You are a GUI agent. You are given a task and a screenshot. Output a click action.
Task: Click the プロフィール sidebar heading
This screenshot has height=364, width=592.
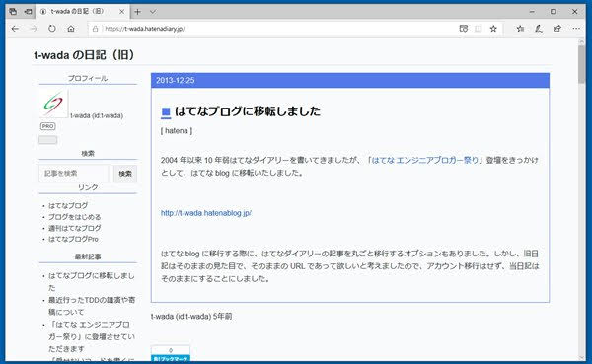[x=88, y=78]
